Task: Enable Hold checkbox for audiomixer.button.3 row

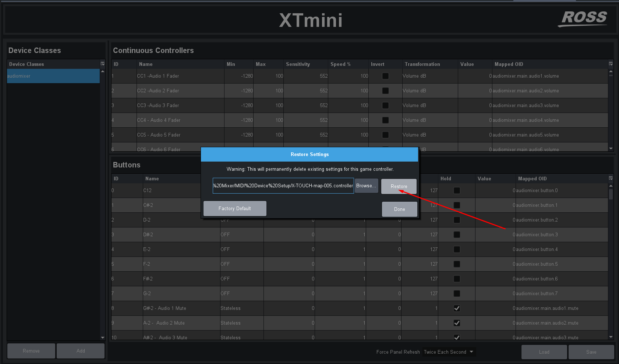Action: click(x=457, y=234)
